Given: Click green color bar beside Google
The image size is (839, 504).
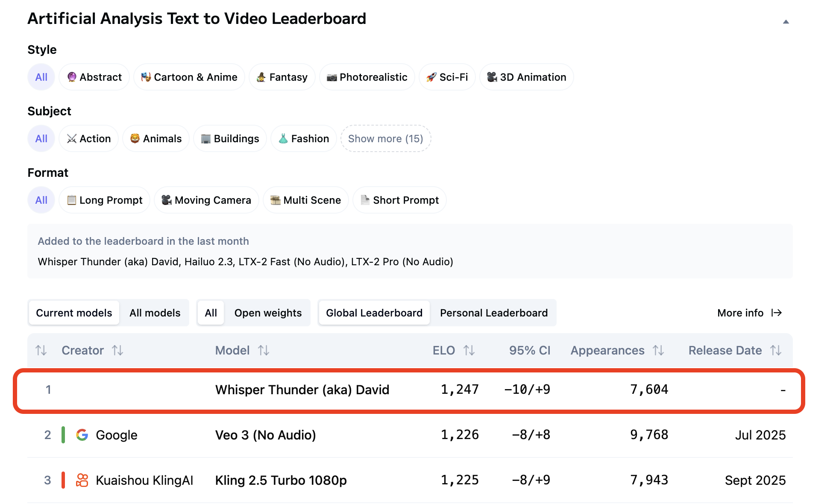Looking at the screenshot, I should click(63, 435).
